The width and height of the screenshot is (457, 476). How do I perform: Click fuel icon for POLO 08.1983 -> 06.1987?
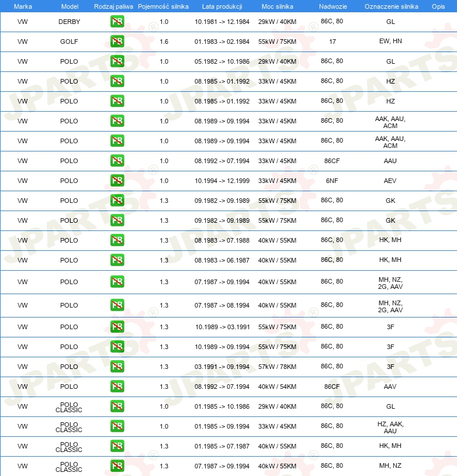tap(117, 260)
